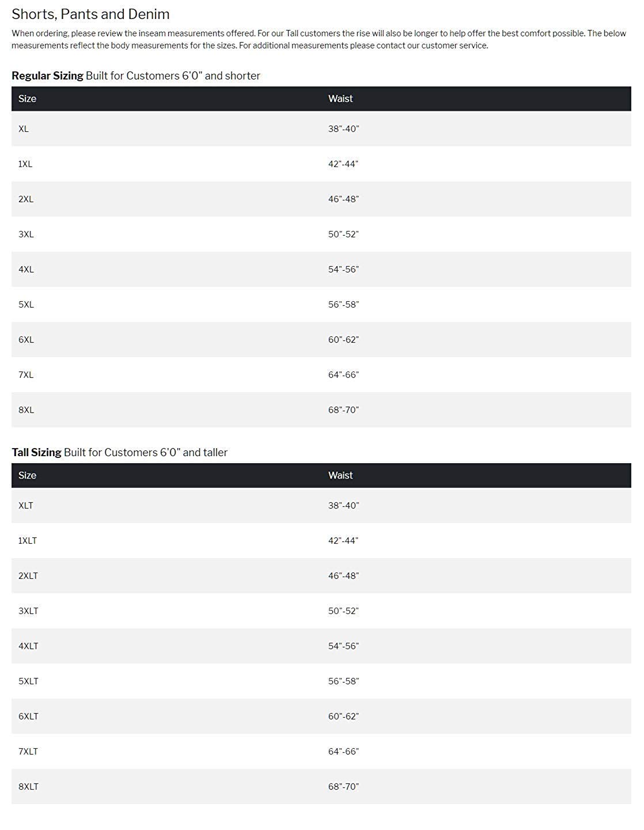Screen dimensions: 644x830
Task: Click the XL size cell
Action: (x=24, y=129)
